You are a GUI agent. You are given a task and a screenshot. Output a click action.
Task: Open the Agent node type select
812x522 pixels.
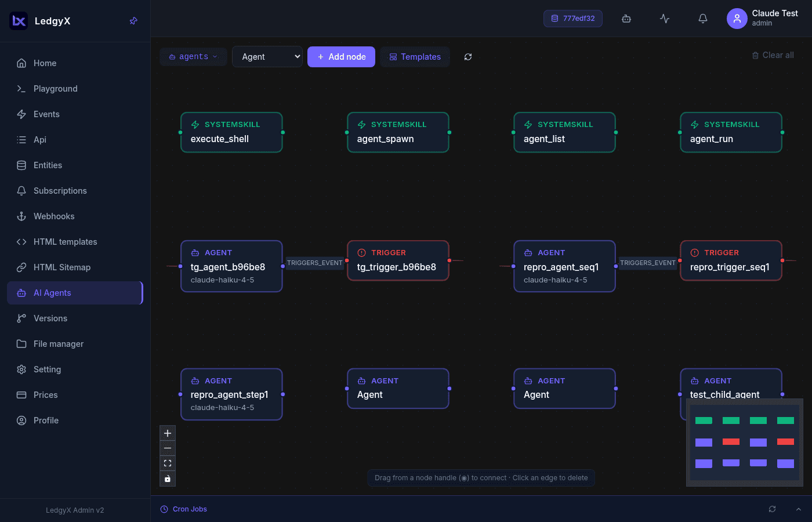(267, 57)
